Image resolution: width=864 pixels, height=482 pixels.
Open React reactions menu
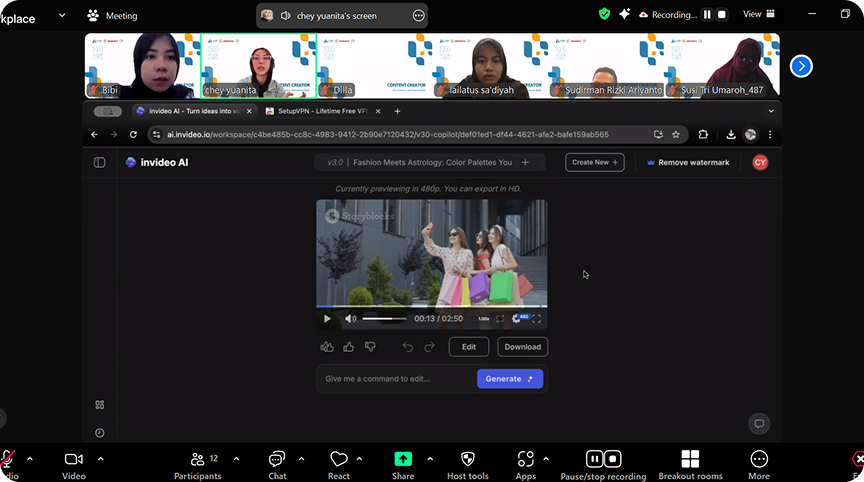[x=339, y=465]
